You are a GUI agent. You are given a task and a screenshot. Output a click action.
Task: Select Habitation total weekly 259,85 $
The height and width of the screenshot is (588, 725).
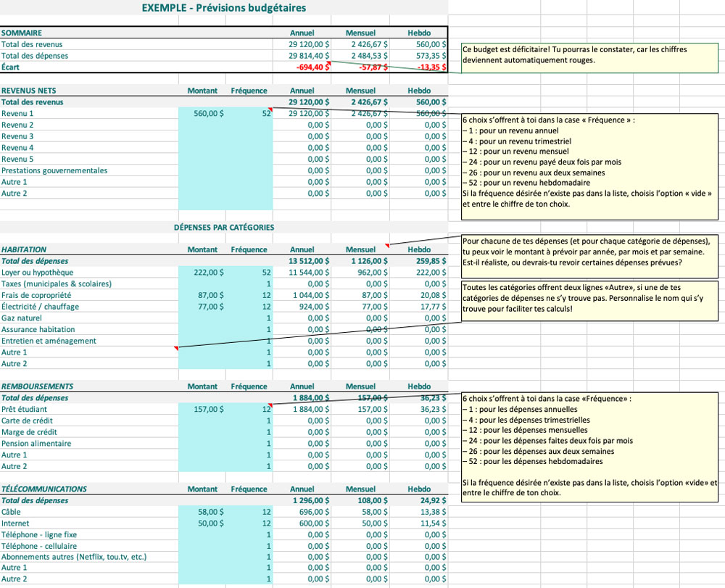pyautogui.click(x=431, y=261)
